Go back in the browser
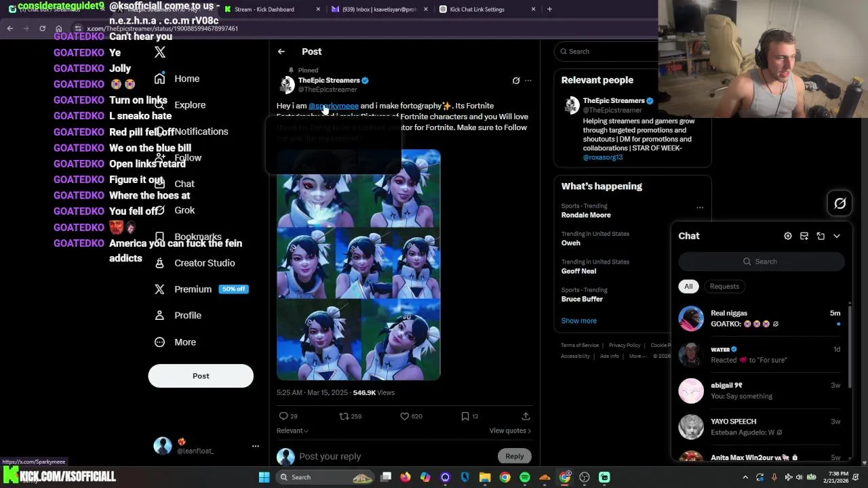The width and height of the screenshot is (868, 488). point(10,28)
